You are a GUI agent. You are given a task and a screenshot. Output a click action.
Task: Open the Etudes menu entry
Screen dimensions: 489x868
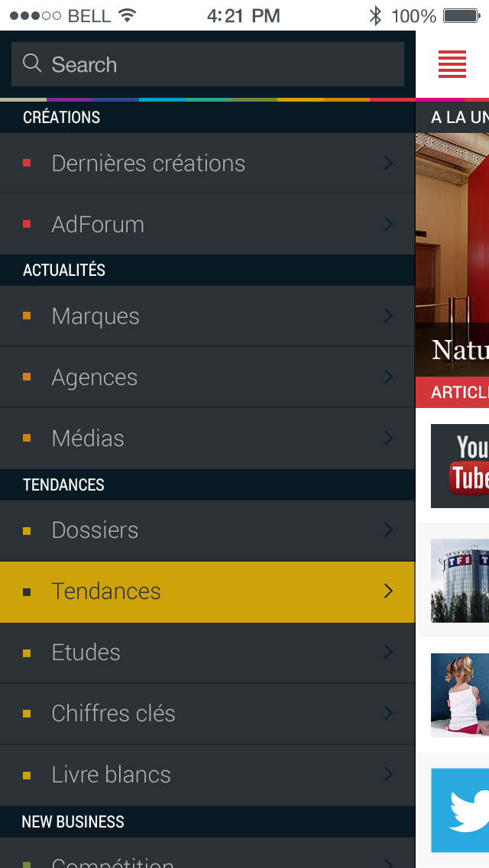pos(207,653)
